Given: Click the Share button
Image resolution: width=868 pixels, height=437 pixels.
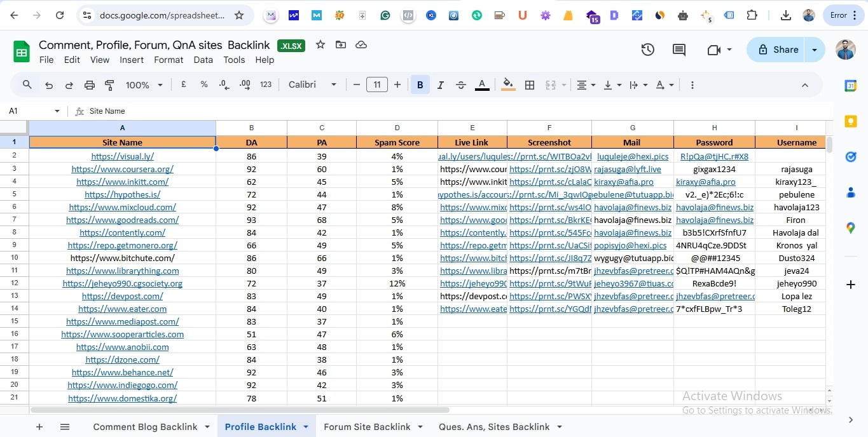Looking at the screenshot, I should [x=777, y=50].
